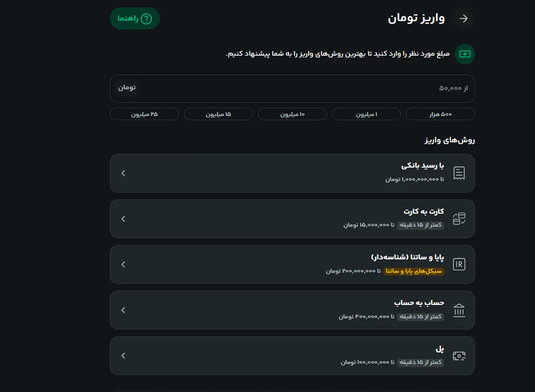
Task: Click the IR icon for پایا و ساتنا
Action: [459, 264]
